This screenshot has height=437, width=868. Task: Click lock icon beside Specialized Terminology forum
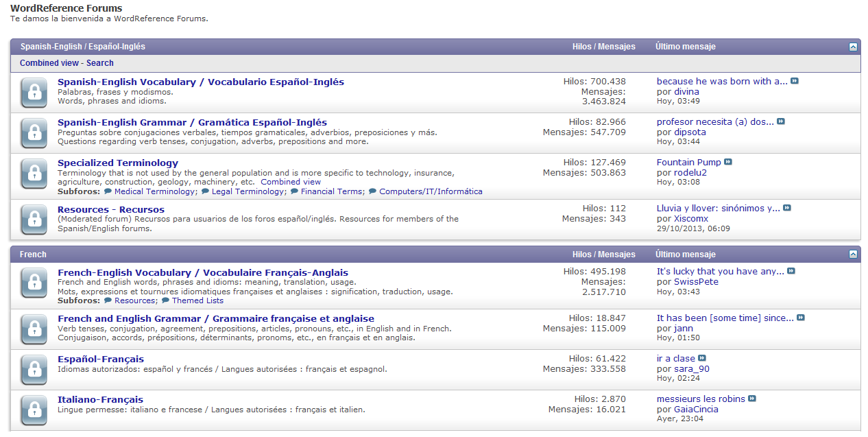34,174
